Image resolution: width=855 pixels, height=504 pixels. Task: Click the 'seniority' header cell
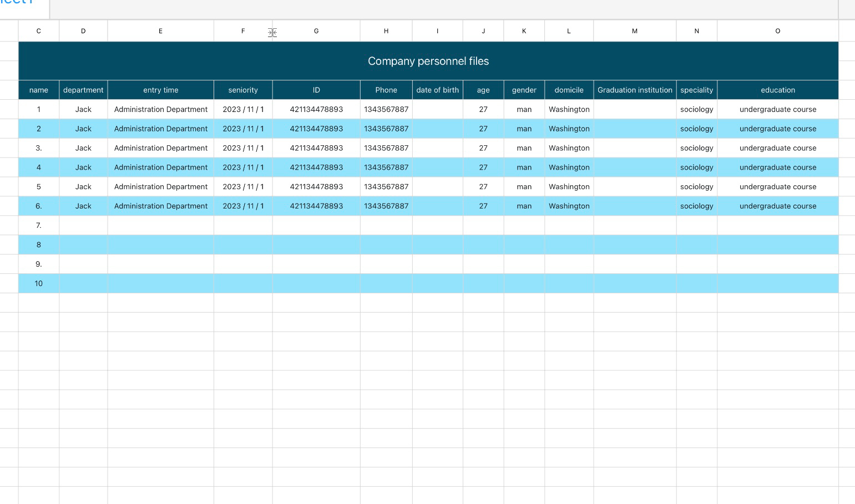[243, 90]
